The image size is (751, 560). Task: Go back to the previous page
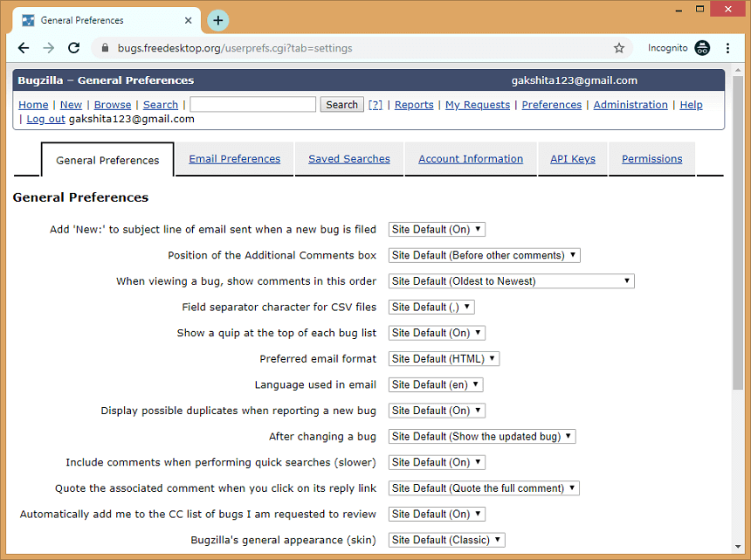(x=24, y=48)
